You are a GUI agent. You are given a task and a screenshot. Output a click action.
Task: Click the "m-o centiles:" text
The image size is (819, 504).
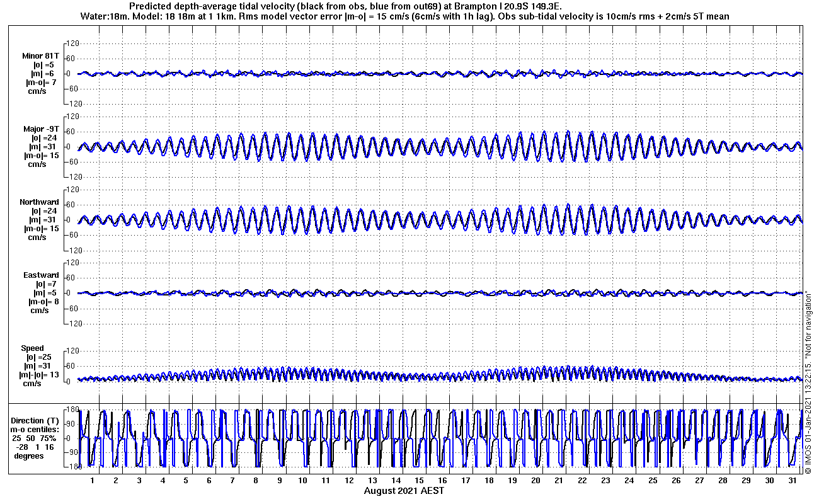click(35, 430)
